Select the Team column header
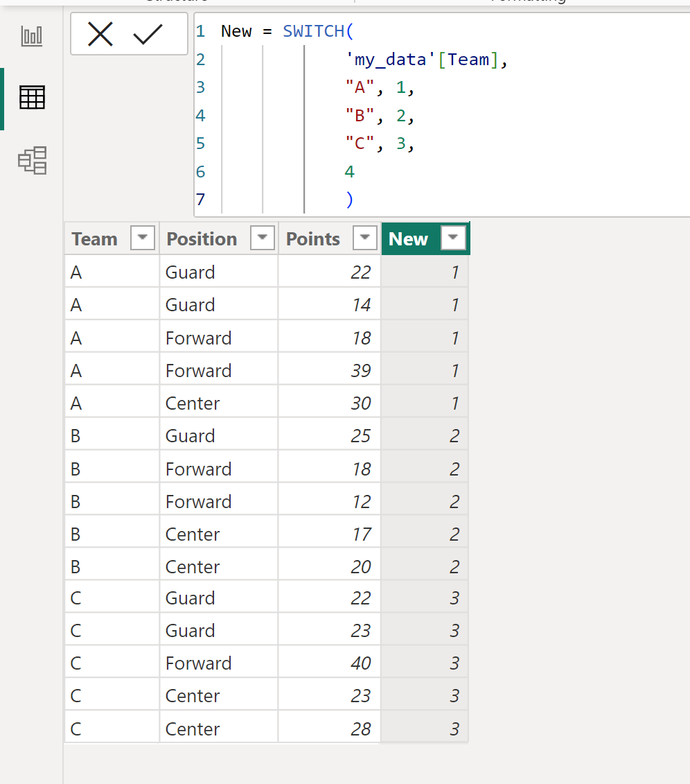 (112, 238)
